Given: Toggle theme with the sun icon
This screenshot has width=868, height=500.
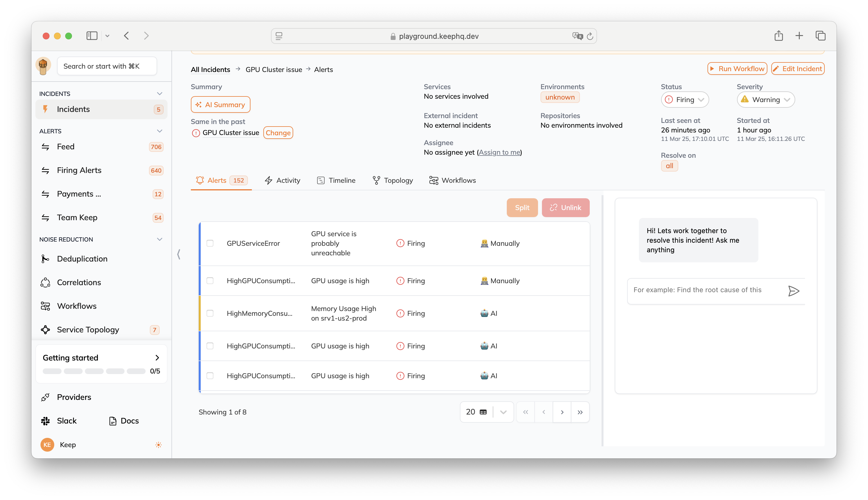Looking at the screenshot, I should 158,445.
